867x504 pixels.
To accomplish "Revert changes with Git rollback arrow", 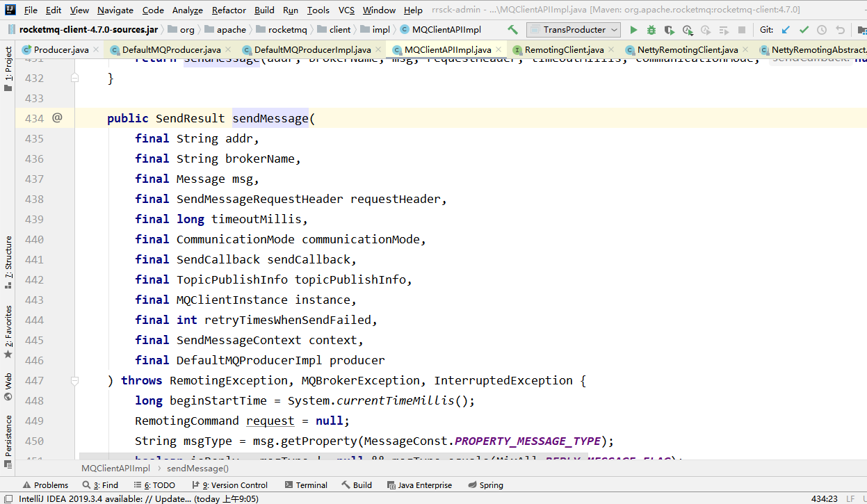I will [840, 30].
